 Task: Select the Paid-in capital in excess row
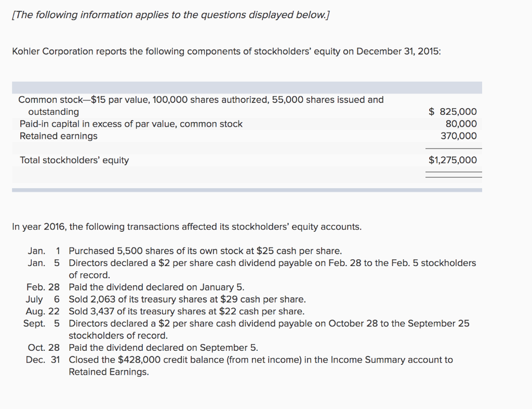tap(131, 124)
